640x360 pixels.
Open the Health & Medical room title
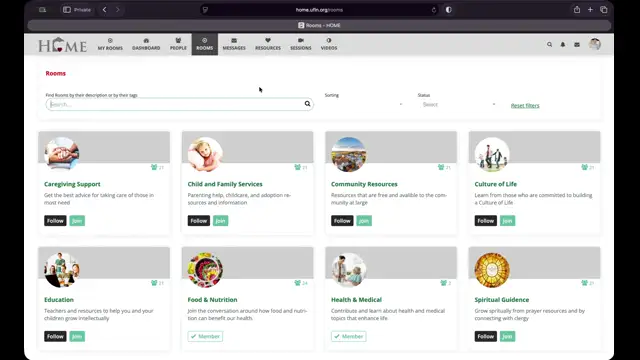coord(356,300)
